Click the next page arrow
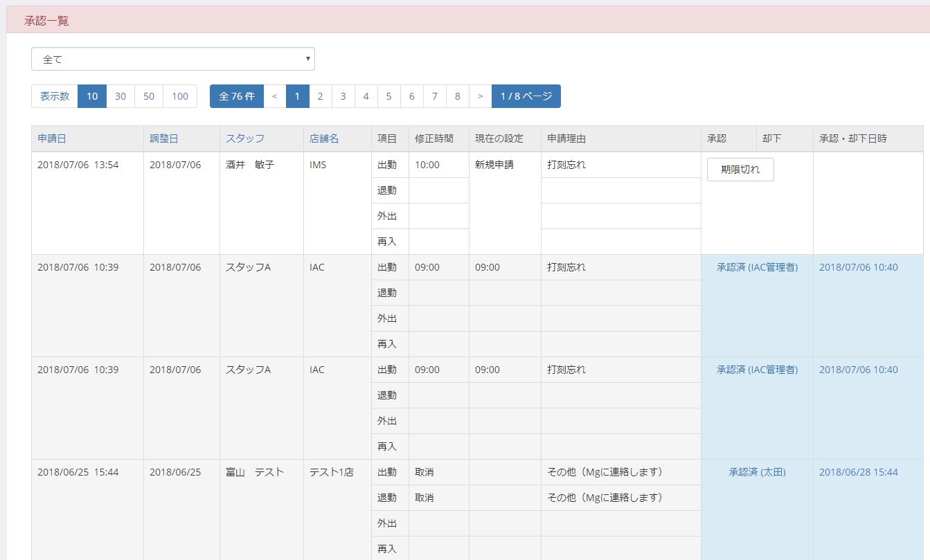The width and height of the screenshot is (930, 560). point(480,96)
